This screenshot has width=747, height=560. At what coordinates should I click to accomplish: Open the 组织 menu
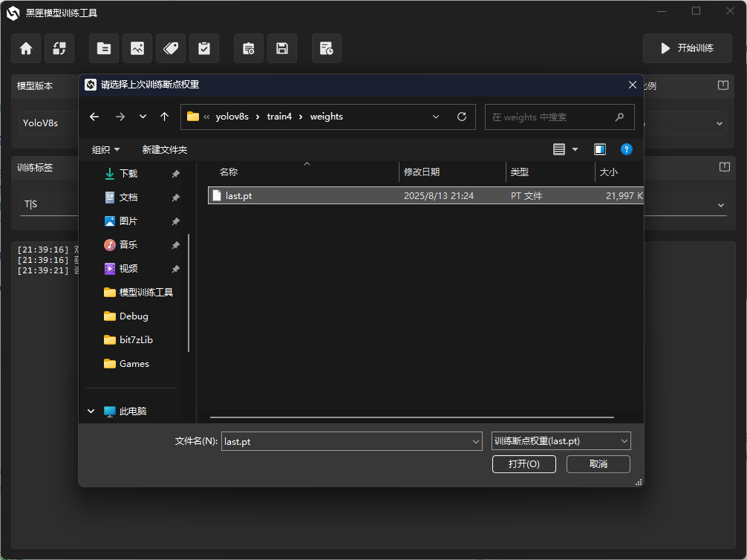(105, 150)
